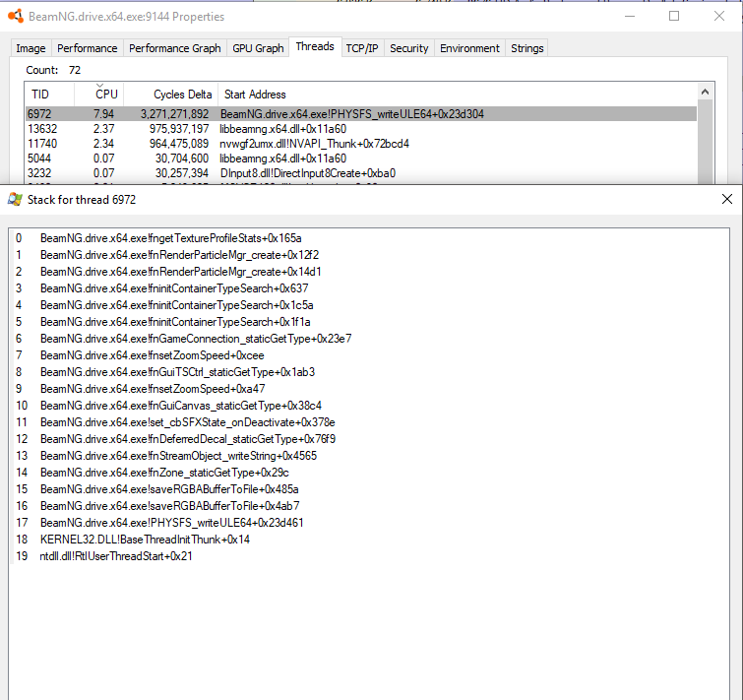Viewport: 743px width, 700px height.
Task: Select stack frame 0 fngetTextureProfileStats+0x165a
Action: pos(369,238)
